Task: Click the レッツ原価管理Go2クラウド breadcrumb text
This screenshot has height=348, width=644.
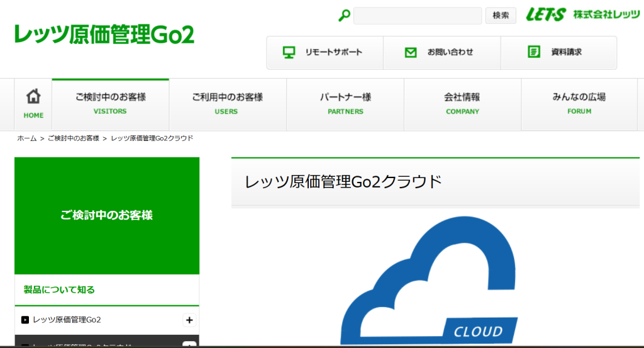Action: tap(152, 138)
